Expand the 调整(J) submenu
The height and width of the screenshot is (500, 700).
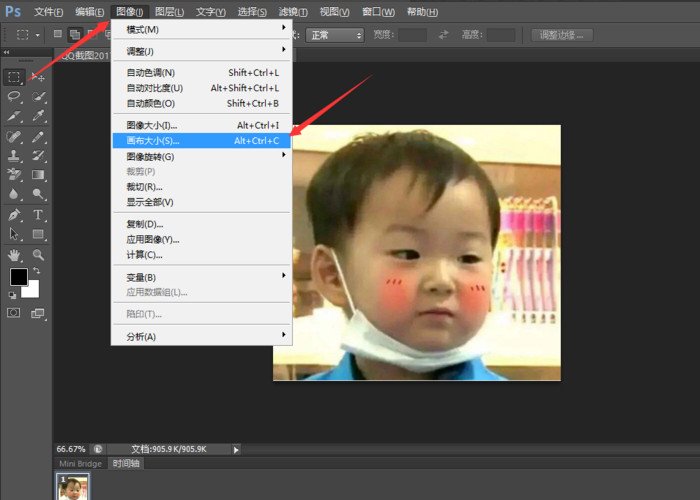click(201, 51)
